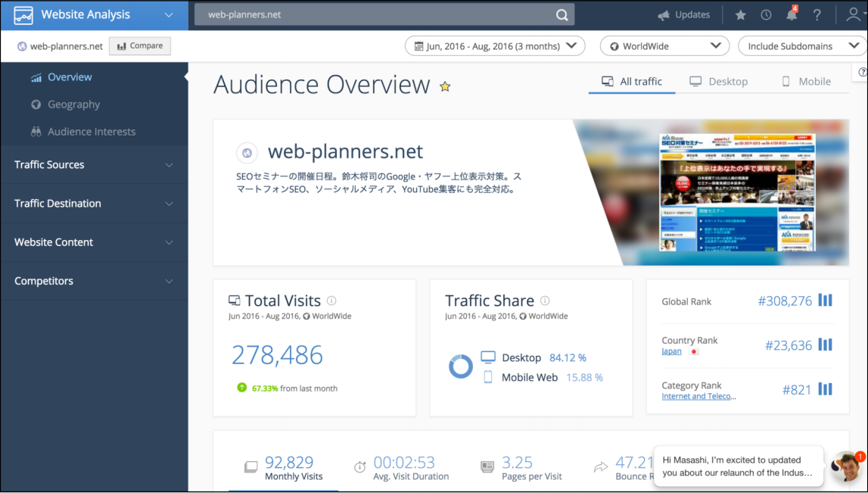Image resolution: width=868 pixels, height=493 pixels.
Task: Select the Monthly Visits metric tab
Action: (x=284, y=467)
